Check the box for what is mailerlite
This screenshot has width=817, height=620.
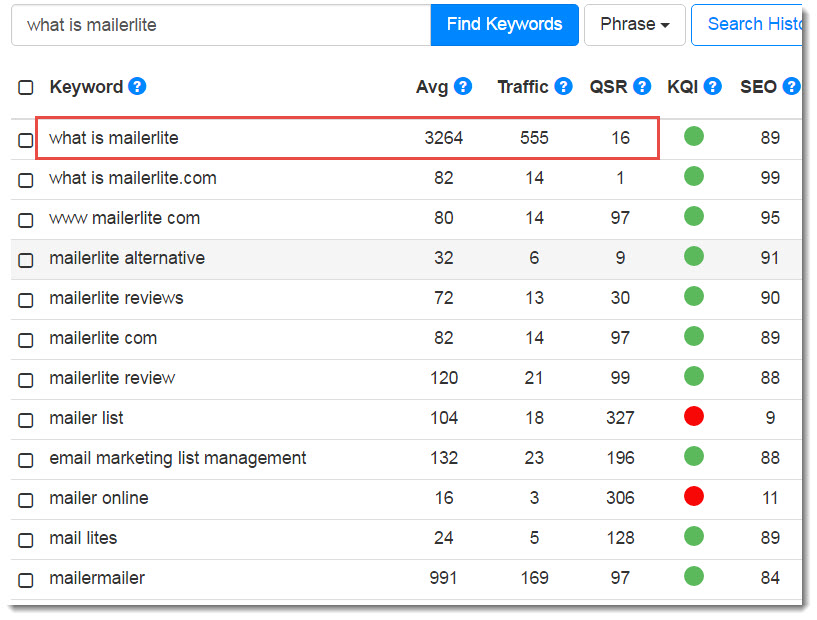[x=26, y=140]
